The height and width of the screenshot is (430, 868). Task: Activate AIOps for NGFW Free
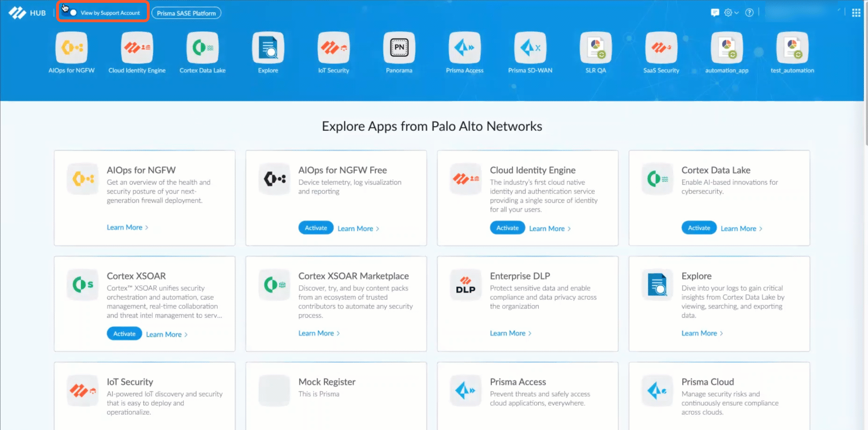point(316,228)
